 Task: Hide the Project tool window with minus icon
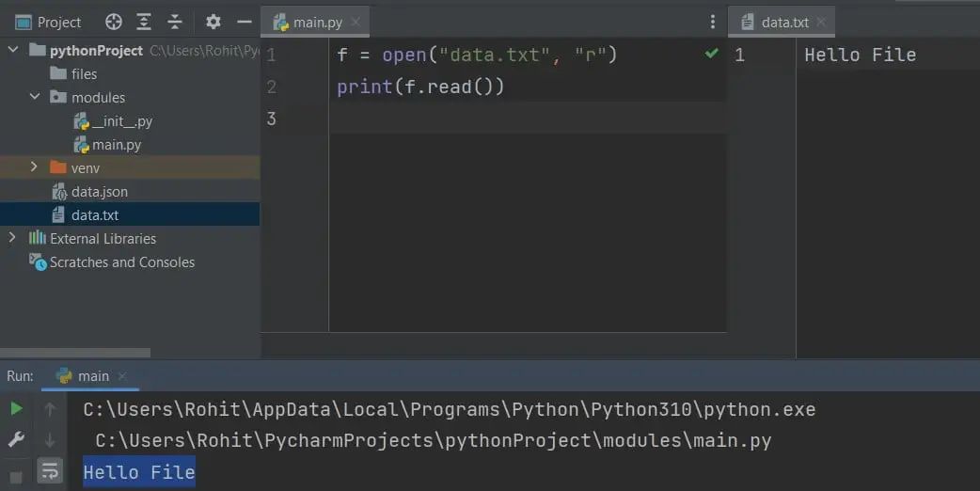[x=245, y=22]
